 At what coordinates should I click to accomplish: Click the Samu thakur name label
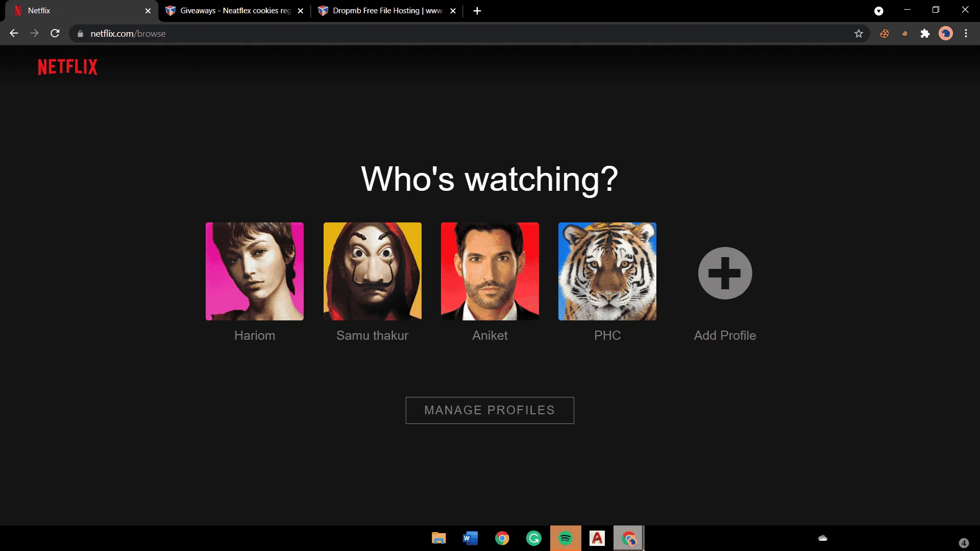(373, 336)
